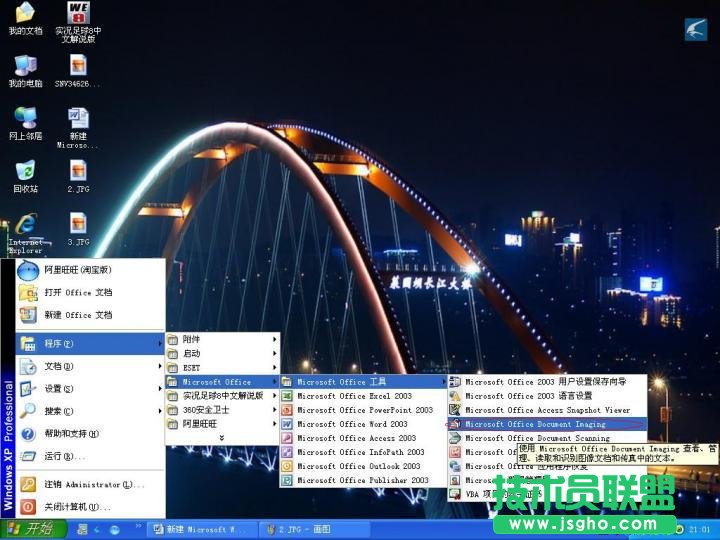Click 关闭计算机(U)... shutdown entry
Image resolution: width=720 pixels, height=540 pixels.
point(90,507)
